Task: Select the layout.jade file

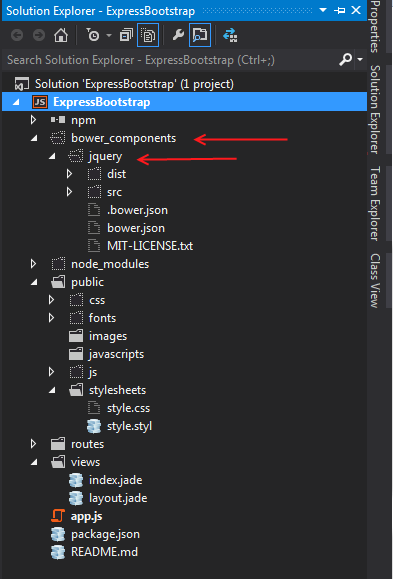Action: coord(118,498)
